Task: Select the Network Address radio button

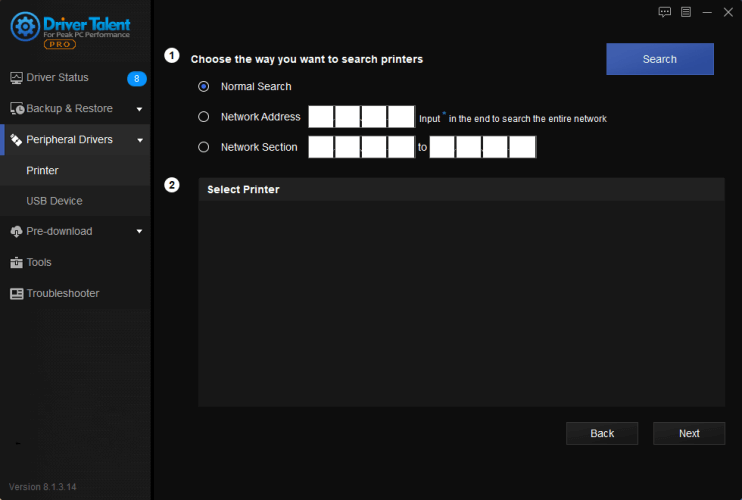Action: coord(203,117)
